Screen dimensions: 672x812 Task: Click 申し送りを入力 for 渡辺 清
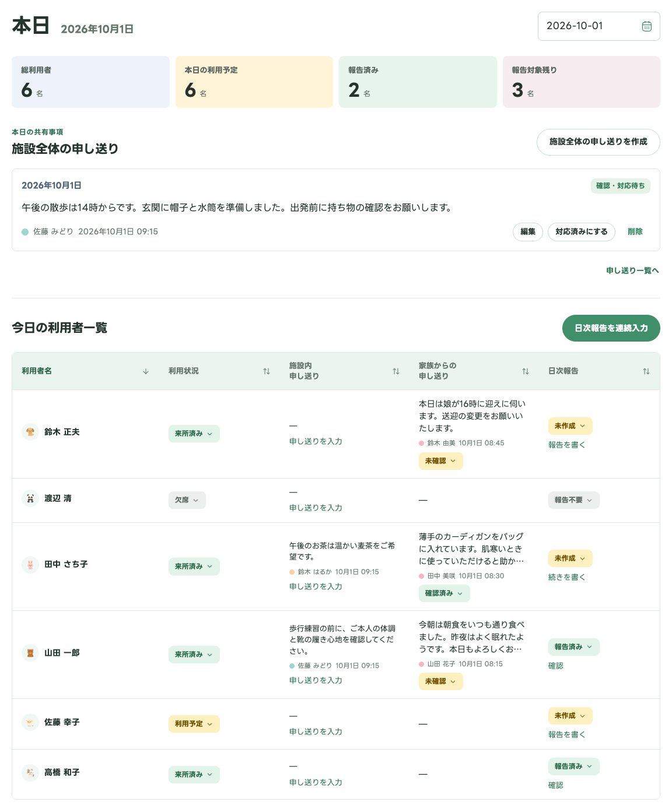(316, 508)
